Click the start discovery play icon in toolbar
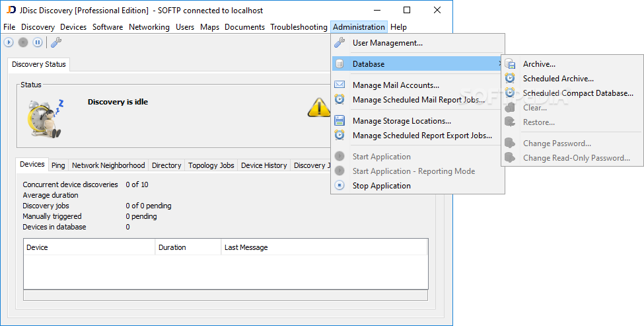This screenshot has width=644, height=326. [x=9, y=42]
